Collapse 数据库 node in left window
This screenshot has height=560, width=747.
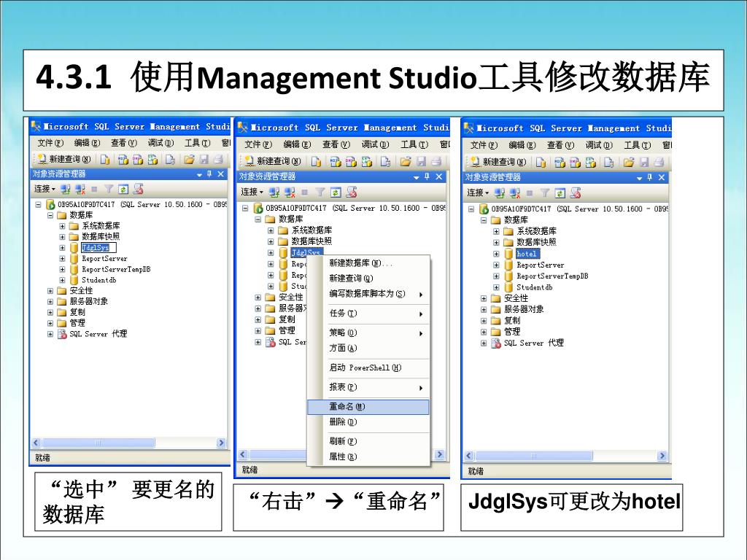coord(50,215)
